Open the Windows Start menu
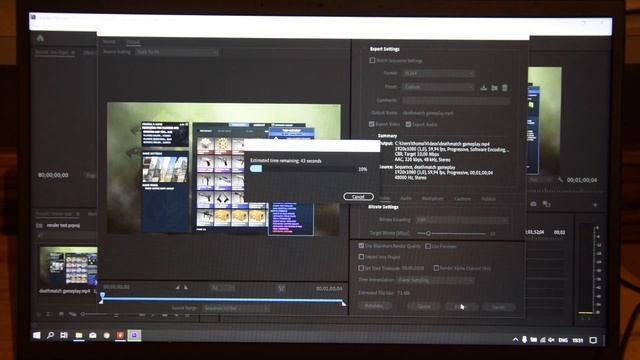This screenshot has height=360, width=640. (36, 335)
